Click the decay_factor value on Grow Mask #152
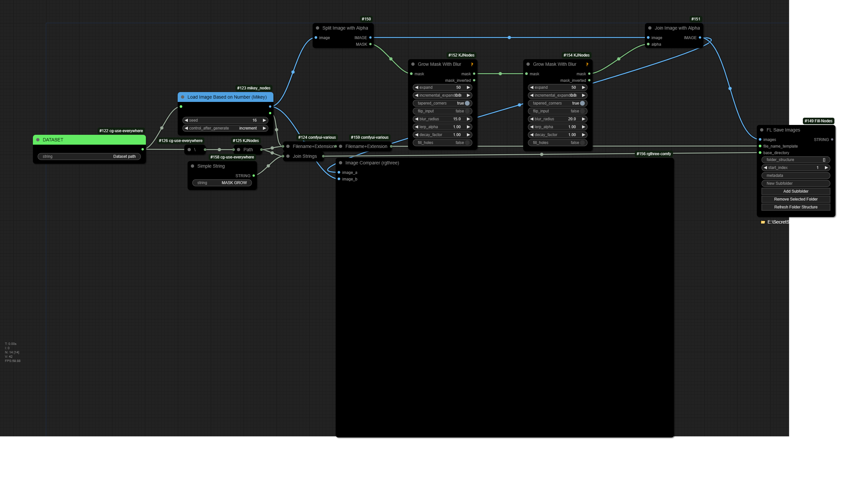 pos(457,135)
